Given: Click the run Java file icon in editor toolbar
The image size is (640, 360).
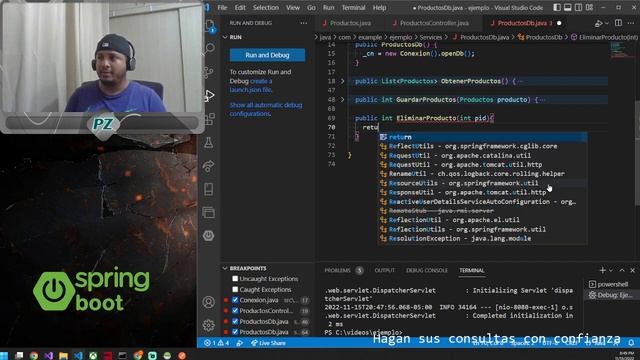Looking at the screenshot, I should (598, 23).
